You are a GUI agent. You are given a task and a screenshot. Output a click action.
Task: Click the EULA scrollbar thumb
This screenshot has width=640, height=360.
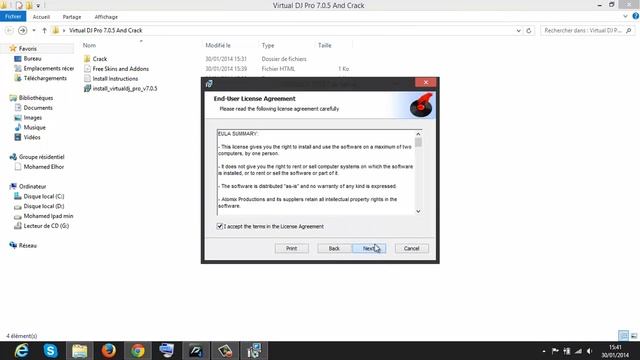click(418, 142)
